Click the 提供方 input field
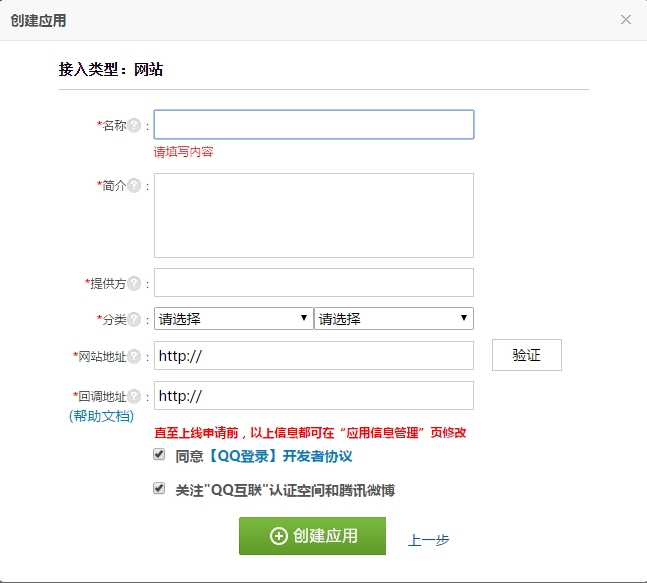 [x=313, y=283]
